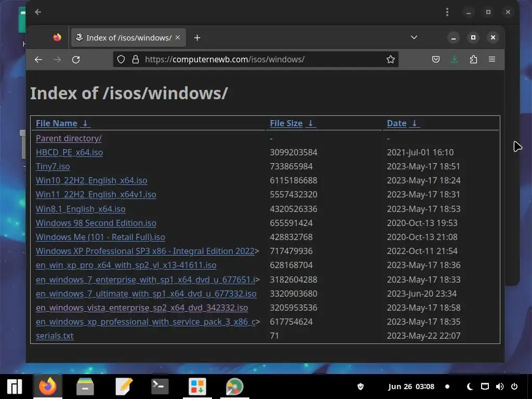The height and width of the screenshot is (399, 532).
Task: Click the disc burner app in taskbar
Action: click(x=235, y=387)
